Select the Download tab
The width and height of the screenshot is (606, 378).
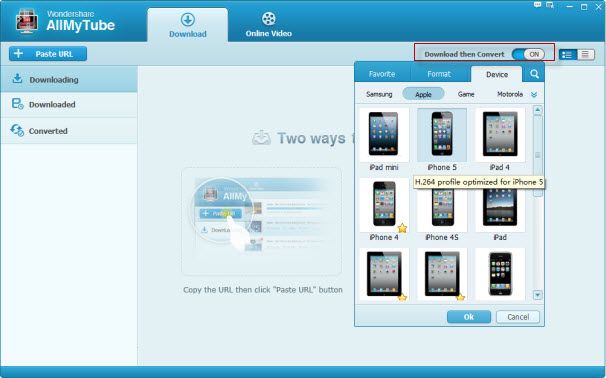pos(187,25)
